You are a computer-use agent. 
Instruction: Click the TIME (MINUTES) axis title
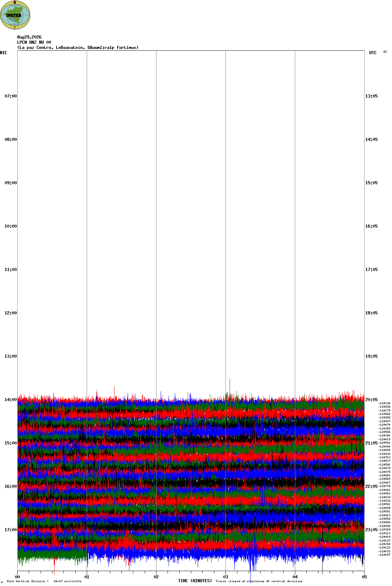[x=195, y=581]
